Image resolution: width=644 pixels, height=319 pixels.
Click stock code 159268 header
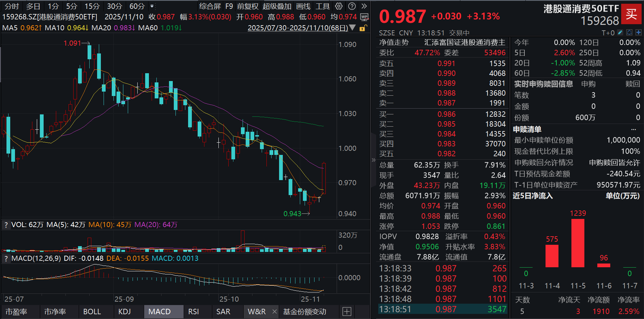click(x=600, y=21)
